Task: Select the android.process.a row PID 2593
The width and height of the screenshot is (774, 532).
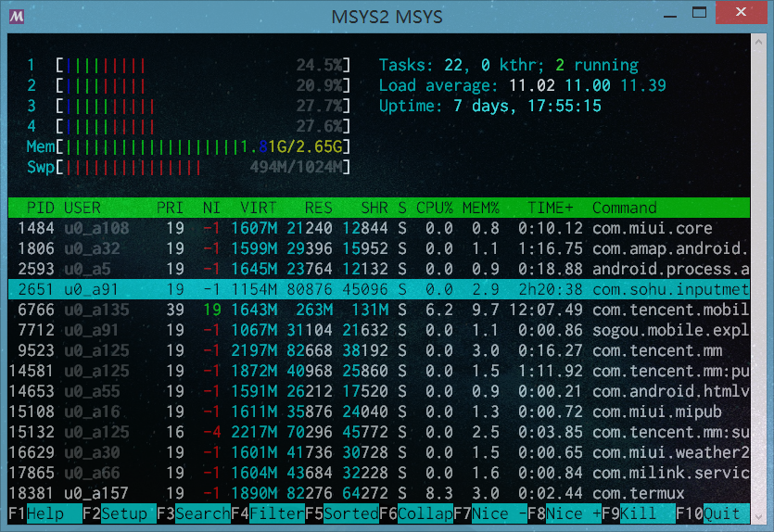Action: (379, 269)
